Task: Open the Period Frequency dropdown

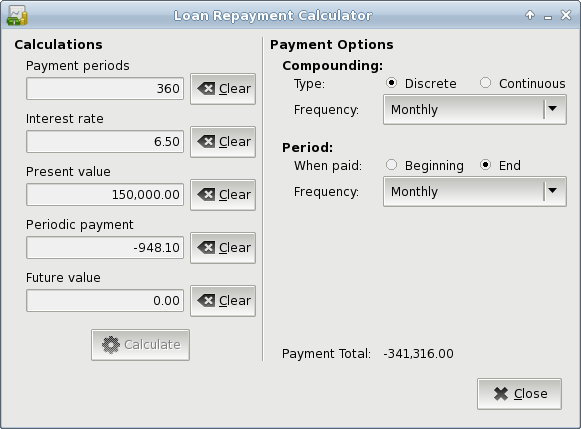Action: click(x=475, y=192)
